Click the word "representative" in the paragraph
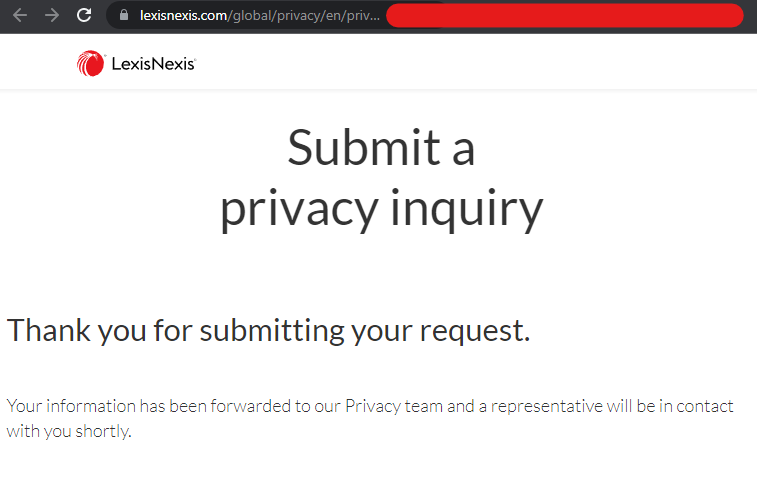Viewport: 757px width, 484px height. point(547,406)
